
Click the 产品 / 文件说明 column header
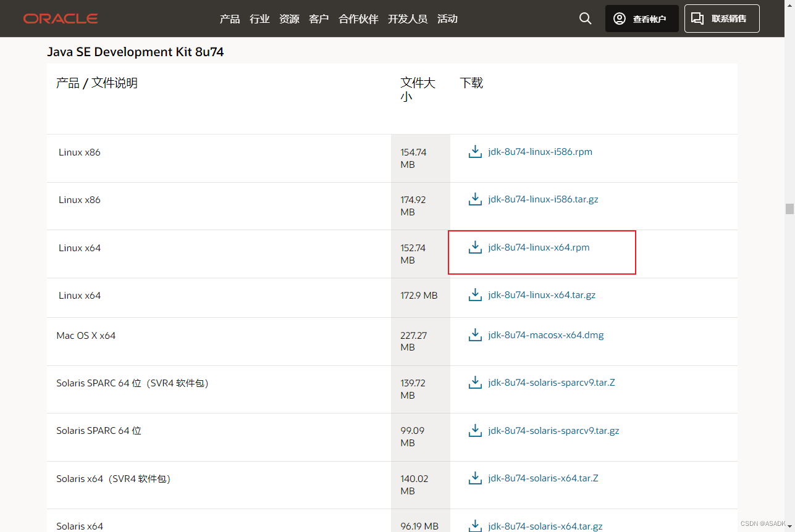[x=97, y=83]
